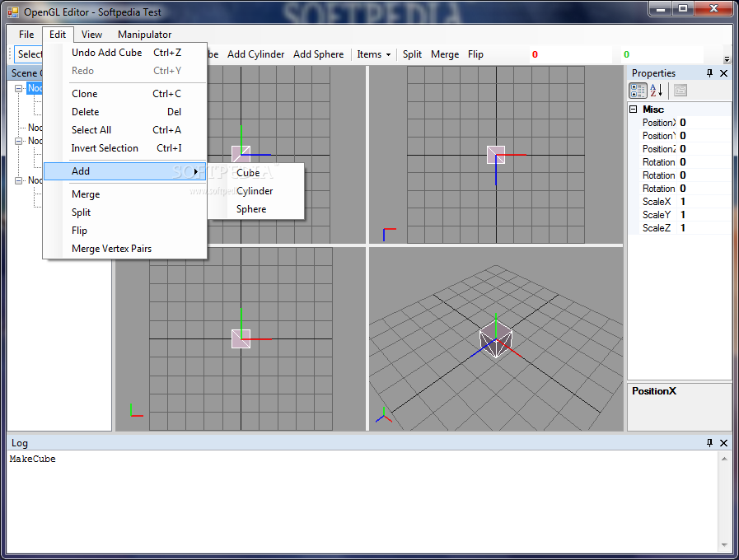Click Add Cylinder toolbar button

point(256,54)
